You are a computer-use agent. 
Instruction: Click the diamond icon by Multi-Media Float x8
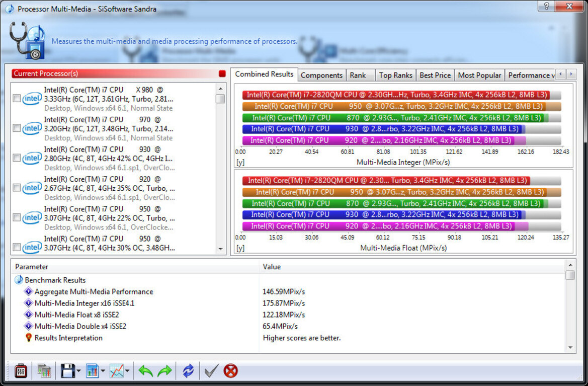28,315
